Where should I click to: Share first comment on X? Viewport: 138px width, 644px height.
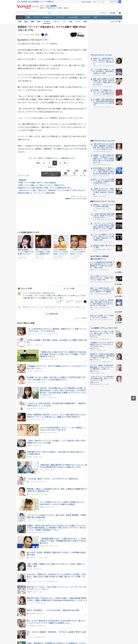tap(85, 301)
